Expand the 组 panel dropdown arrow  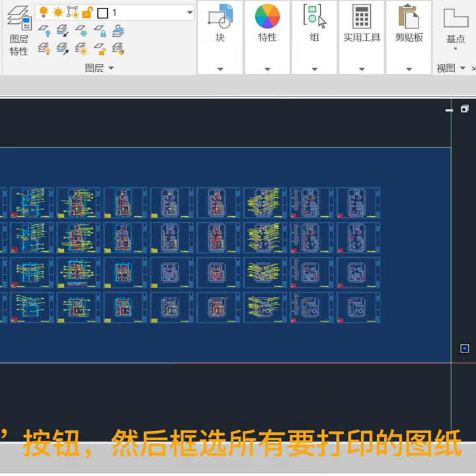pos(315,69)
